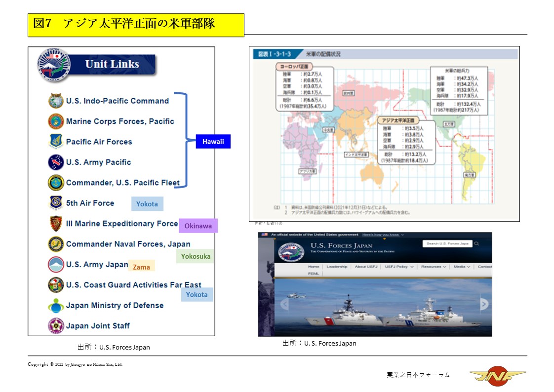This screenshot has height=392, width=554.
Task: Click the III Marine Expeditionary Force emblem
Action: [x=56, y=223]
